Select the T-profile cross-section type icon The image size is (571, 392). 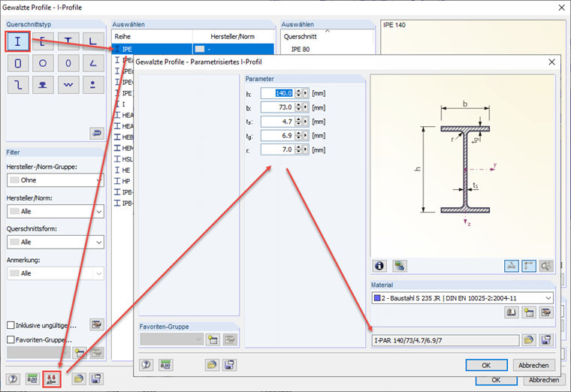coord(68,41)
